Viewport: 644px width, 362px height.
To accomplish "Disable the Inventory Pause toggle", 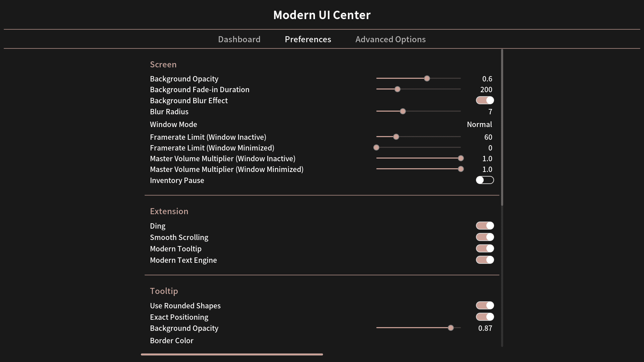I will [x=485, y=180].
